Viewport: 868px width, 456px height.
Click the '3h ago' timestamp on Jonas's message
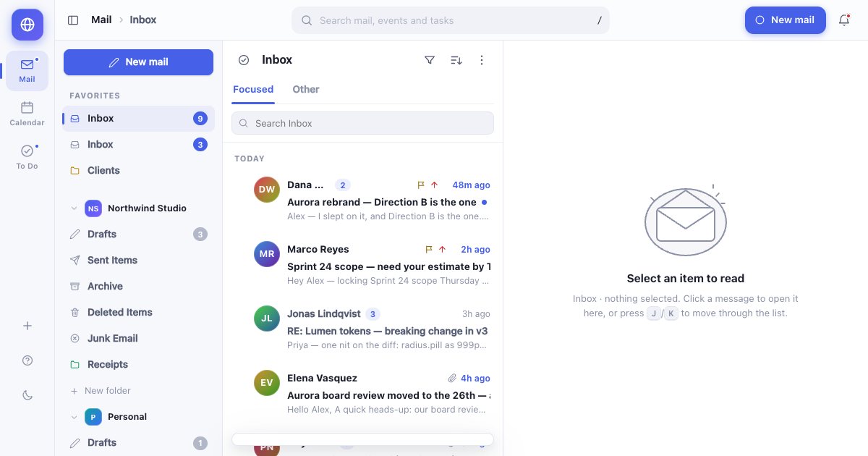pyautogui.click(x=476, y=314)
